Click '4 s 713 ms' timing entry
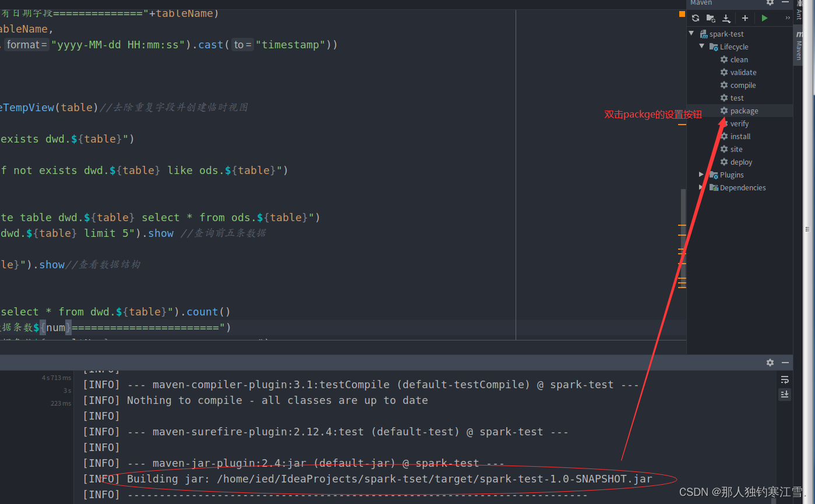The image size is (815, 504). 57,378
